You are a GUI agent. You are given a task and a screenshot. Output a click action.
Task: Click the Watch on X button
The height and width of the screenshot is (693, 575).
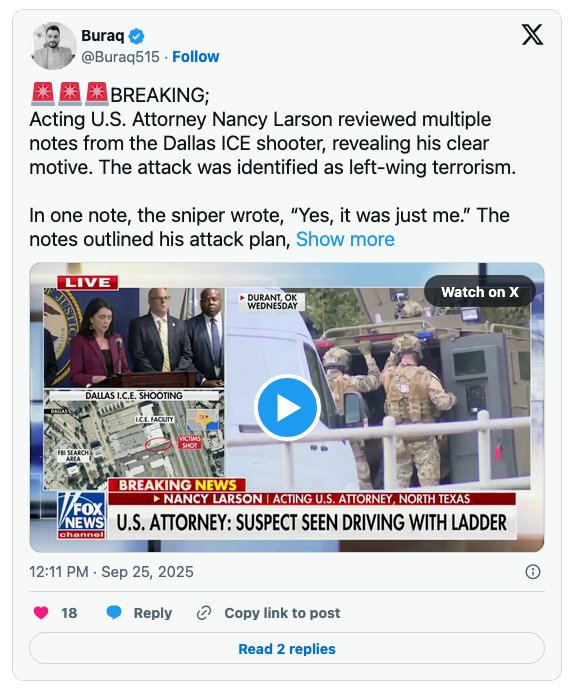click(x=480, y=292)
